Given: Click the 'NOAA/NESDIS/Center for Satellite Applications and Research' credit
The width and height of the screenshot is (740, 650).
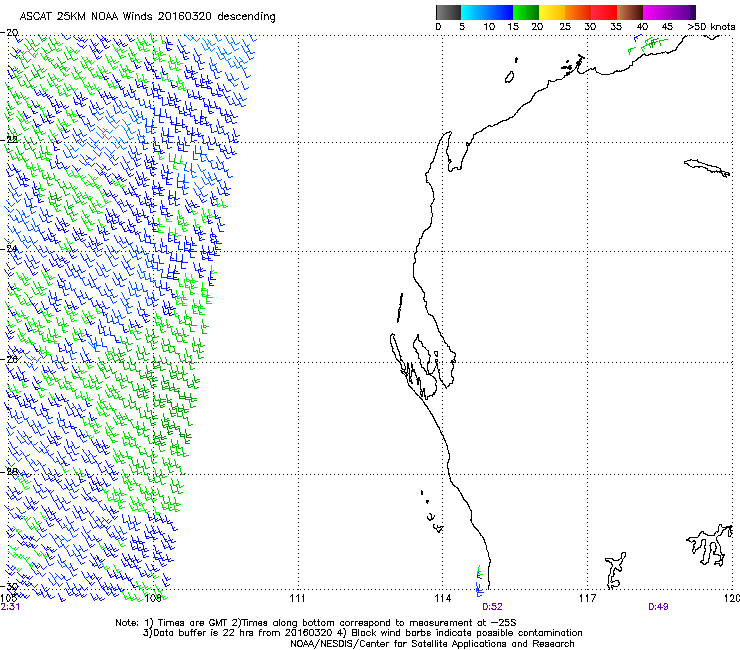Looking at the screenshot, I should pos(432,644).
